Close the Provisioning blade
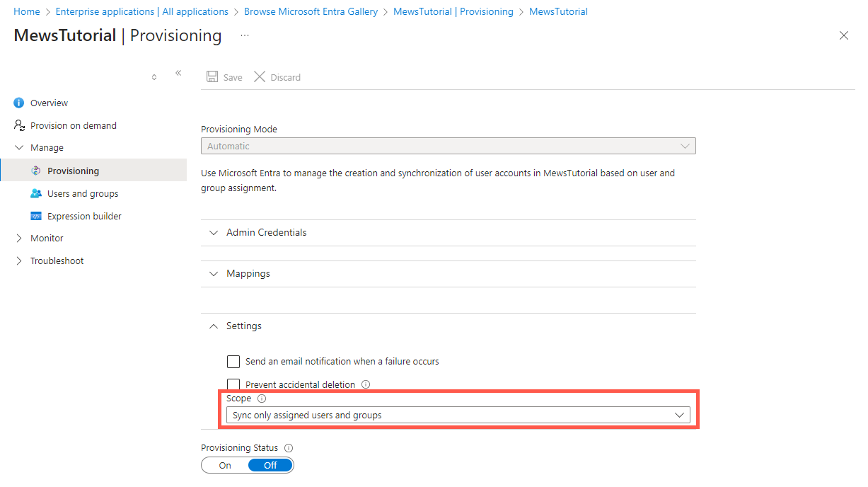Viewport: 868px width, 487px height. click(843, 35)
